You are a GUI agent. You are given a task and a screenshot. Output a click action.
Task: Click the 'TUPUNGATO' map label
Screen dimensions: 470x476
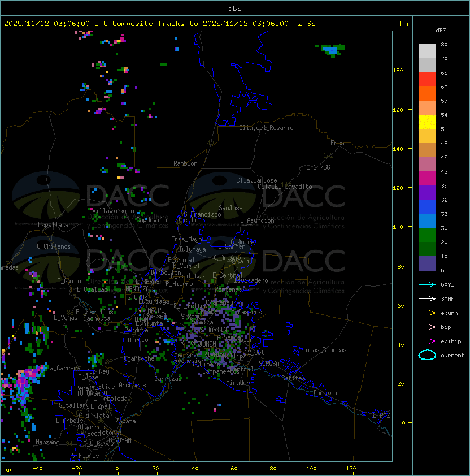(92, 393)
